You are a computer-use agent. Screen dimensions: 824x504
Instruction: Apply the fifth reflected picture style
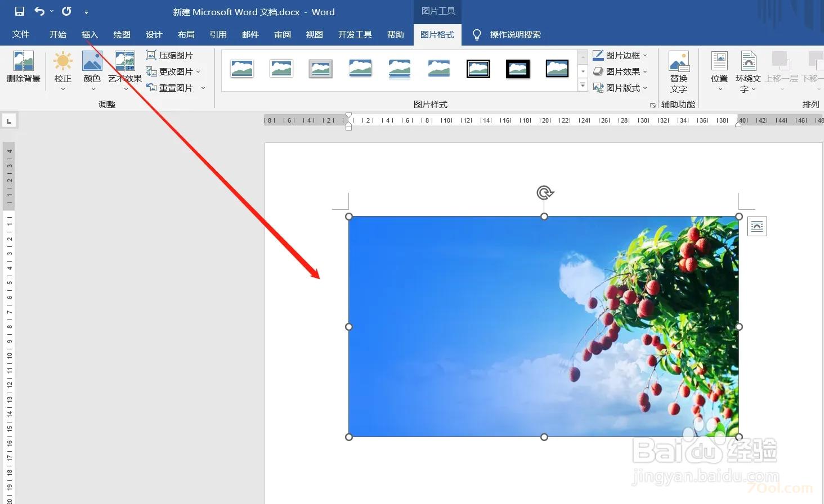(400, 69)
